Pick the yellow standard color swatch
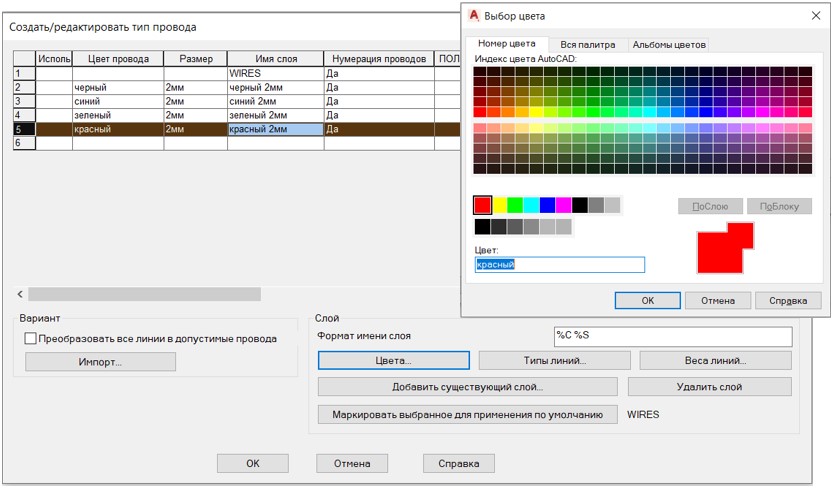This screenshot has height=488, width=834. (x=499, y=205)
